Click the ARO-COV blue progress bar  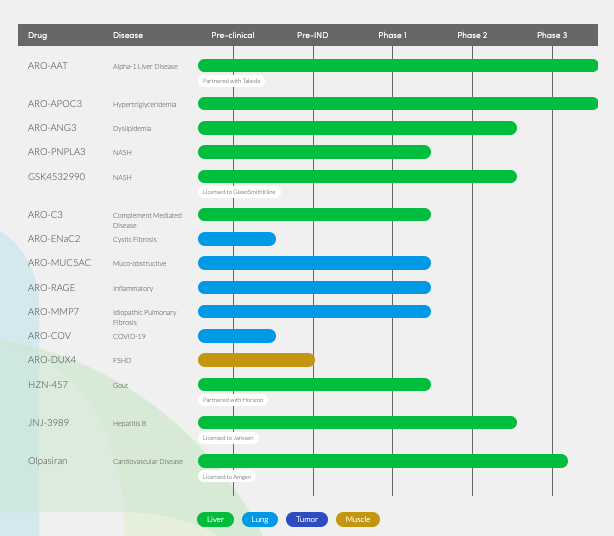click(x=237, y=336)
